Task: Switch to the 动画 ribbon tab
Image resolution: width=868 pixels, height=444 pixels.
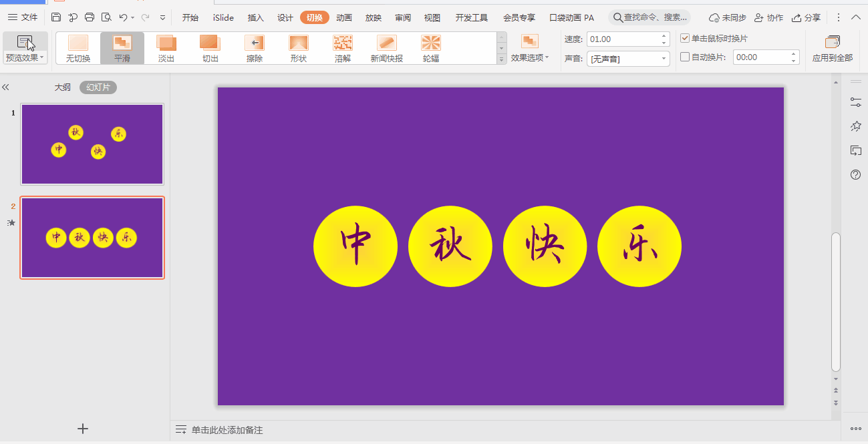Action: [x=343, y=18]
